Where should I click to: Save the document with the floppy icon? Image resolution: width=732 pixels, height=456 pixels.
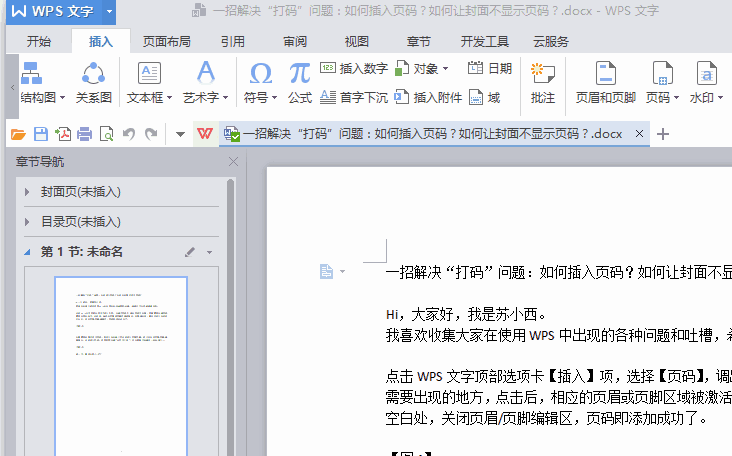(x=41, y=134)
